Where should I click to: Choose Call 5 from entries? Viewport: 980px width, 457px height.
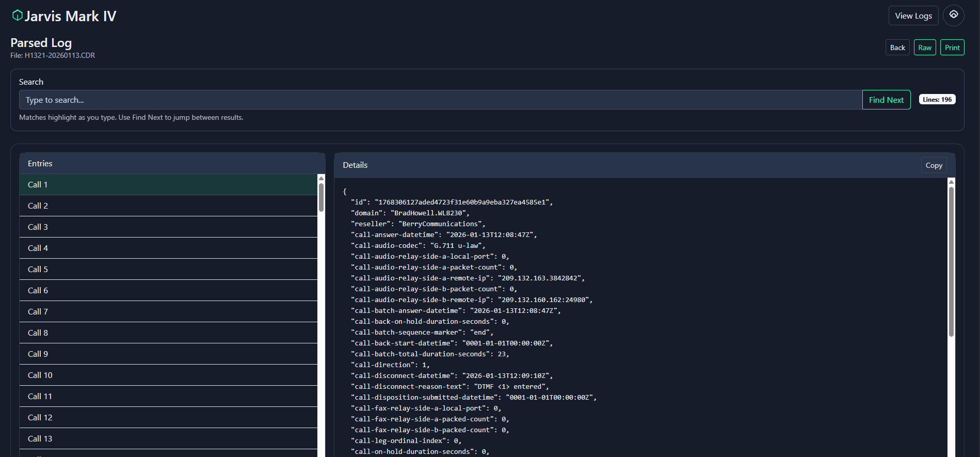tap(168, 269)
